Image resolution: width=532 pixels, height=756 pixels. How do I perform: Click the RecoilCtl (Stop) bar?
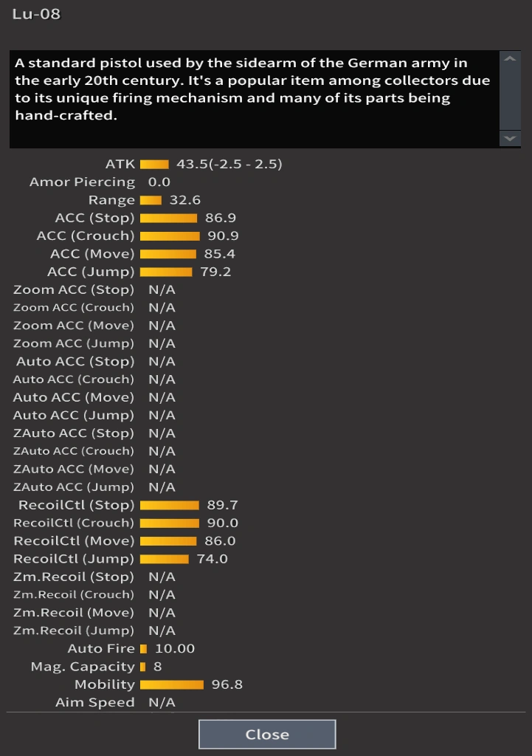tap(170, 505)
